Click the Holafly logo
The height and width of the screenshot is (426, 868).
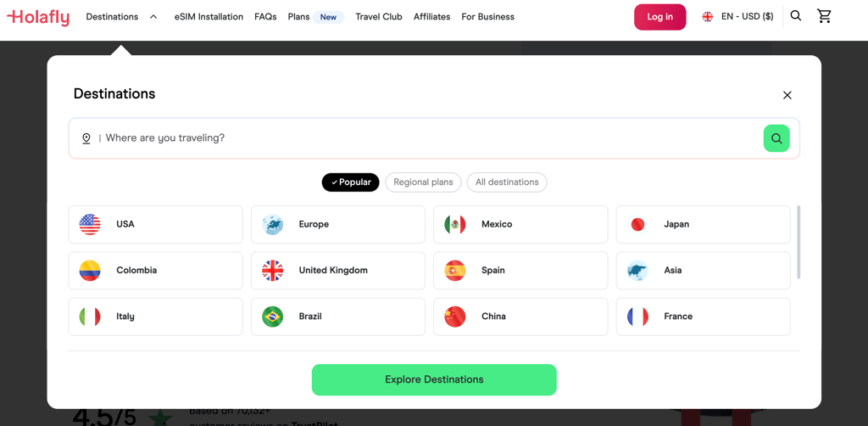pos(38,17)
